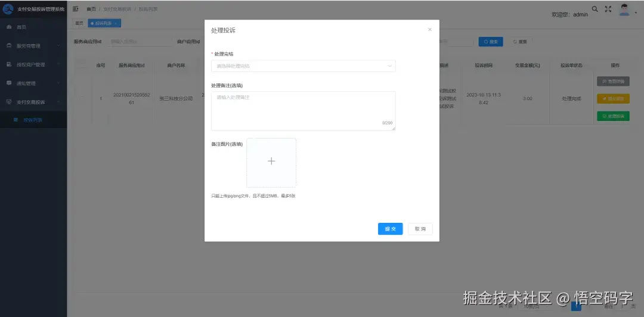Open 首页 in the left sidebar
The height and width of the screenshot is (317, 644).
pyautogui.click(x=33, y=27)
